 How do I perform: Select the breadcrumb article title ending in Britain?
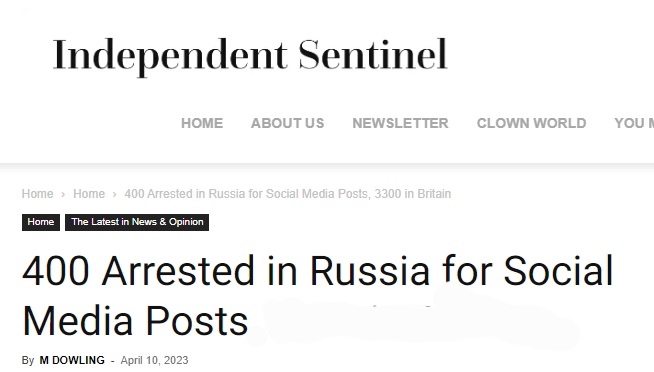pyautogui.click(x=288, y=194)
